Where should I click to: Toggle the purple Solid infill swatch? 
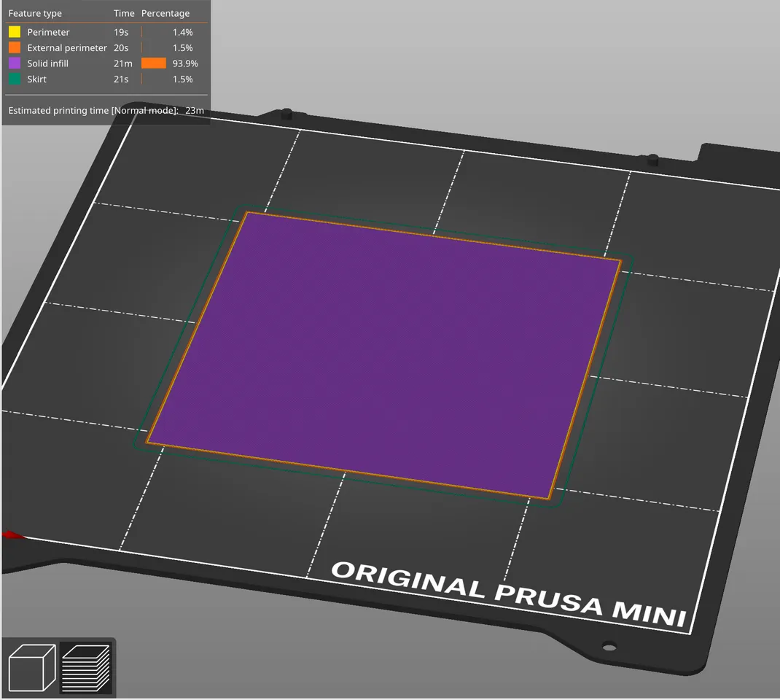[x=15, y=63]
